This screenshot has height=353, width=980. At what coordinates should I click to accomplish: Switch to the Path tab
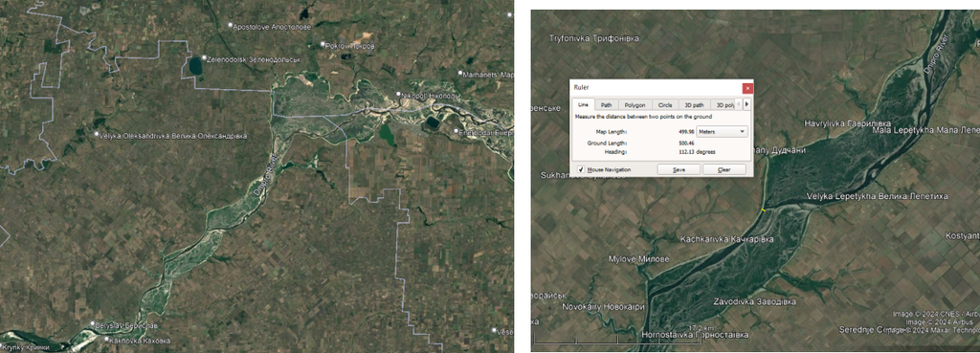pyautogui.click(x=606, y=105)
